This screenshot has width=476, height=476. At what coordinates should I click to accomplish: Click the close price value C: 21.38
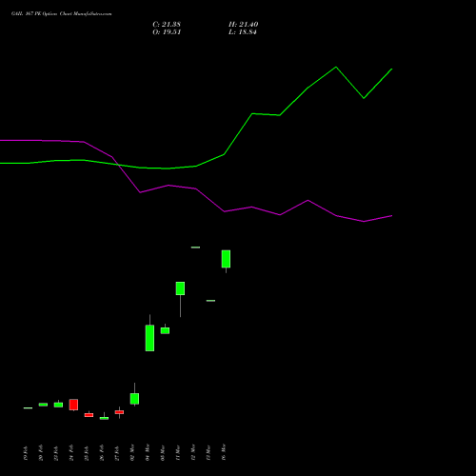(x=167, y=25)
